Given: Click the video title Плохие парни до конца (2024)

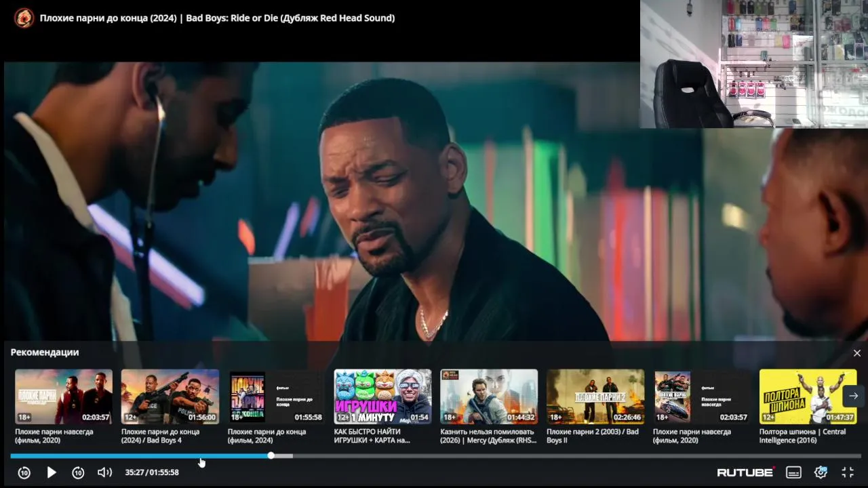Looking at the screenshot, I should click(217, 18).
